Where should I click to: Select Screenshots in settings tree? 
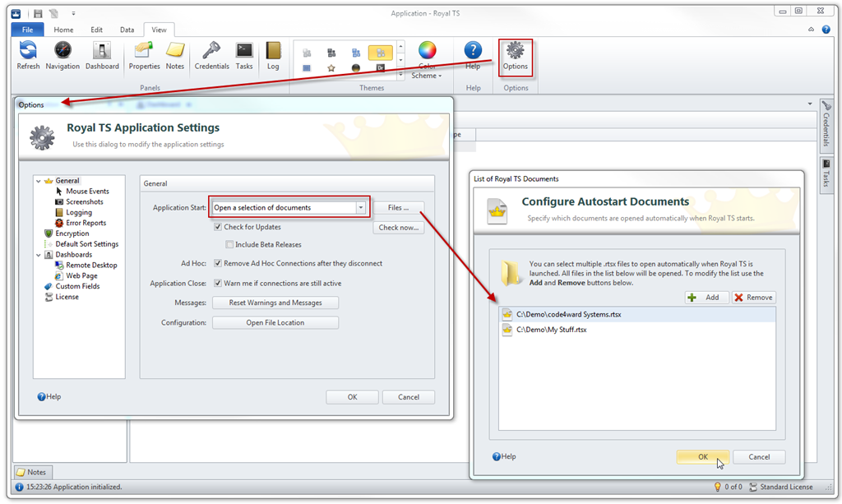point(85,201)
